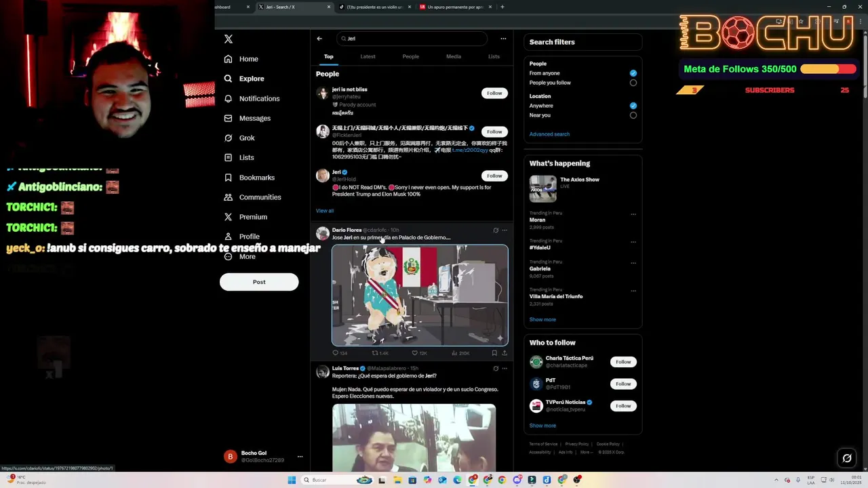Open Messages in sidebar
The image size is (868, 488).
tap(247, 118)
